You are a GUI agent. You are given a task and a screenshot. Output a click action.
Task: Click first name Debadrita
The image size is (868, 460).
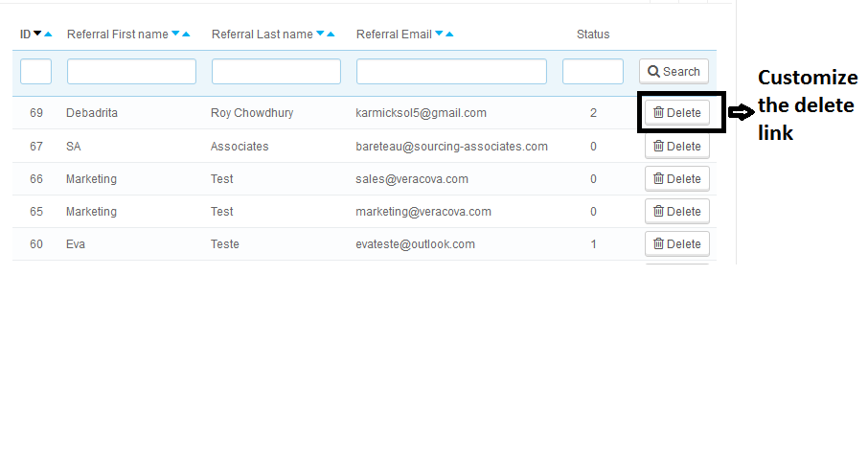click(92, 113)
